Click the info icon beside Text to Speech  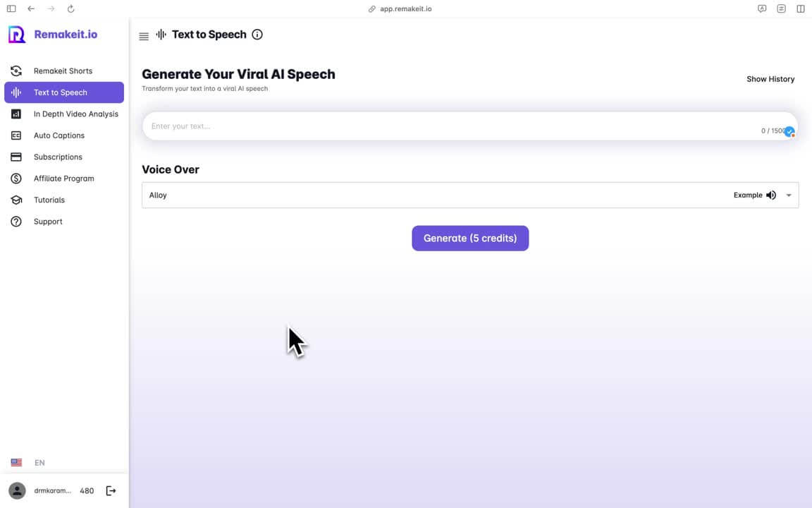pyautogui.click(x=257, y=35)
